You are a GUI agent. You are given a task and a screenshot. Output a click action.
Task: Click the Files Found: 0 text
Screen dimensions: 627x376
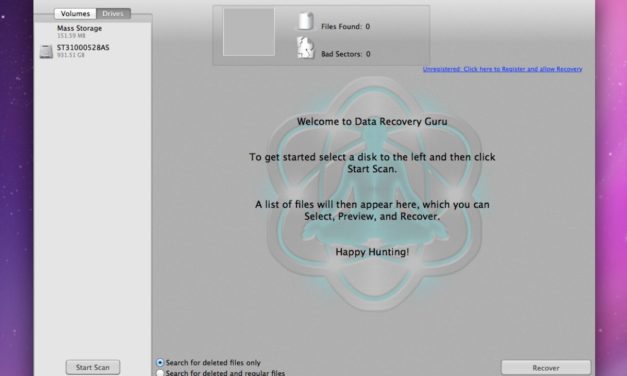click(345, 27)
